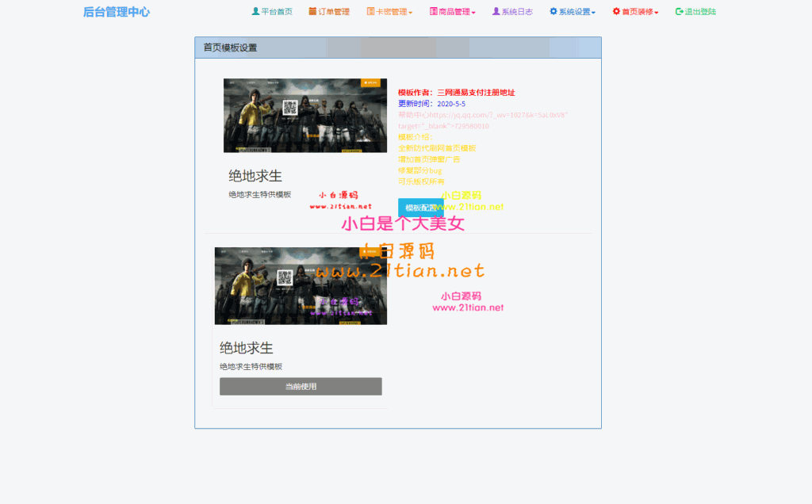Open the top 绝地求生 template preview image
This screenshot has width=812, height=504.
pos(305,116)
